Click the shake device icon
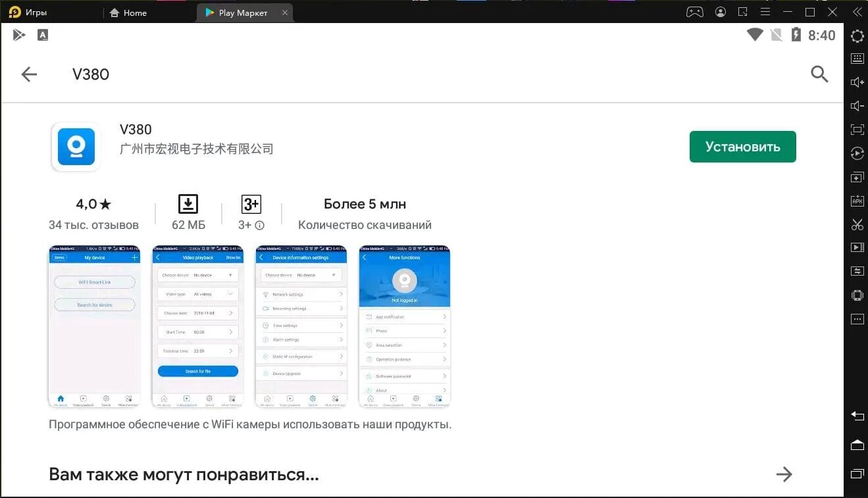 coord(857,295)
